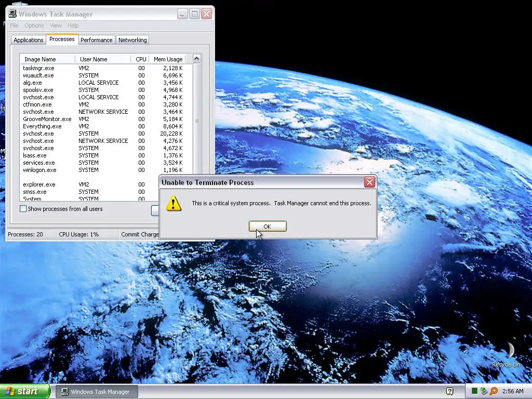Image resolution: width=532 pixels, height=399 pixels.
Task: Open the File menu in Task Manager
Action: click(x=14, y=25)
